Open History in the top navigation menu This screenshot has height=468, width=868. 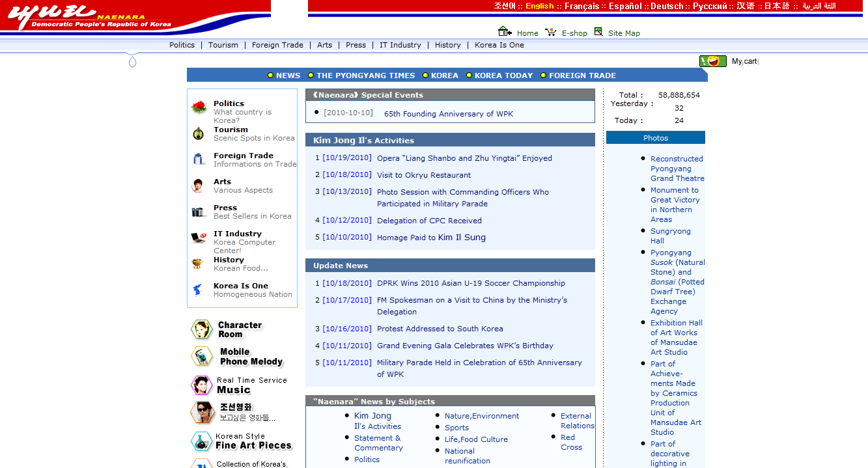(447, 45)
